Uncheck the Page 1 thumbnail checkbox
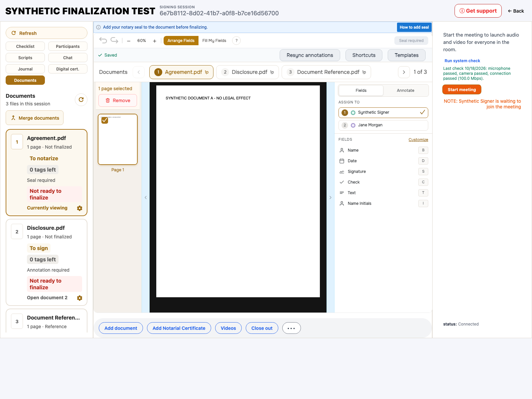 (x=105, y=120)
